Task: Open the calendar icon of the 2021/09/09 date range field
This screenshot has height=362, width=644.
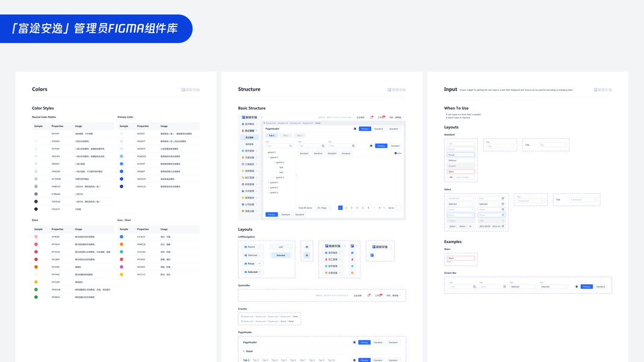Action: (503, 226)
